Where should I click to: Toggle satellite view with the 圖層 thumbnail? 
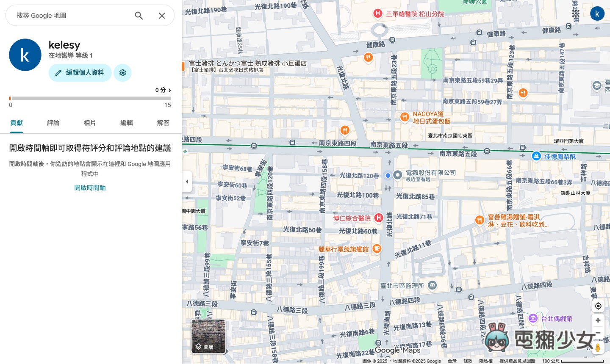click(209, 336)
